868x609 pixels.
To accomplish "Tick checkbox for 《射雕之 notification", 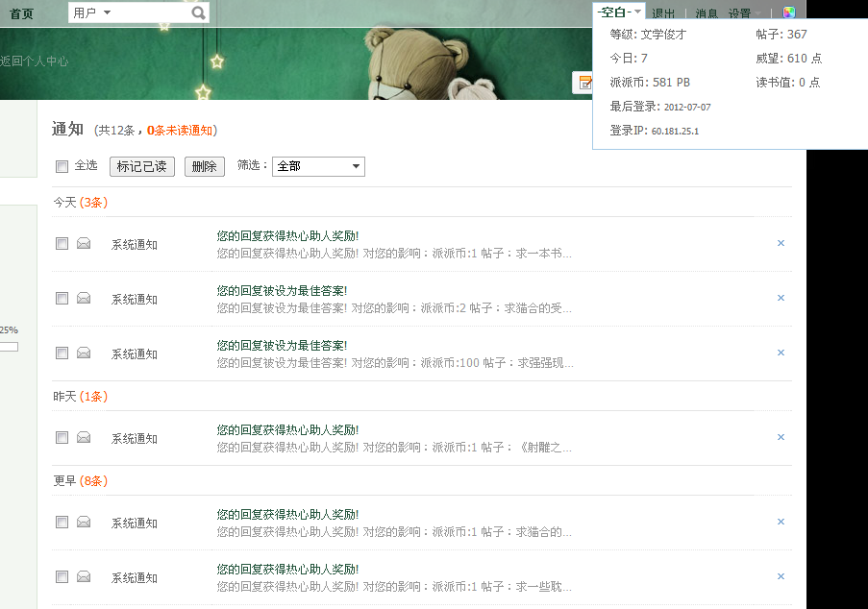I will (62, 437).
